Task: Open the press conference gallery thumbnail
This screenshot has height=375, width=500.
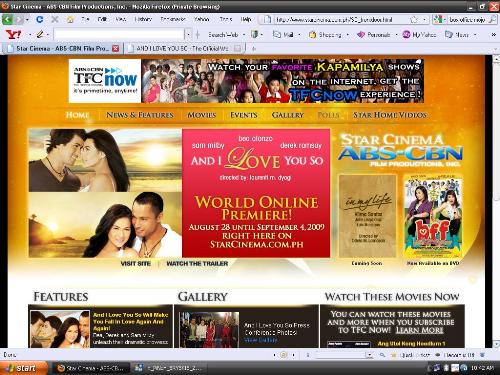Action: (x=209, y=329)
